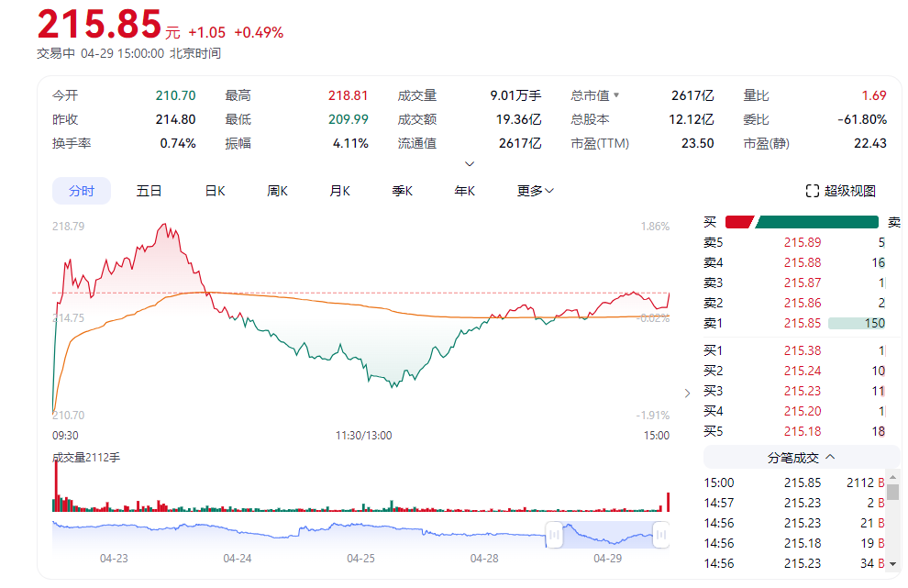908x588 pixels.
Task: Switch to the 月K tab
Action: pyautogui.click(x=339, y=191)
